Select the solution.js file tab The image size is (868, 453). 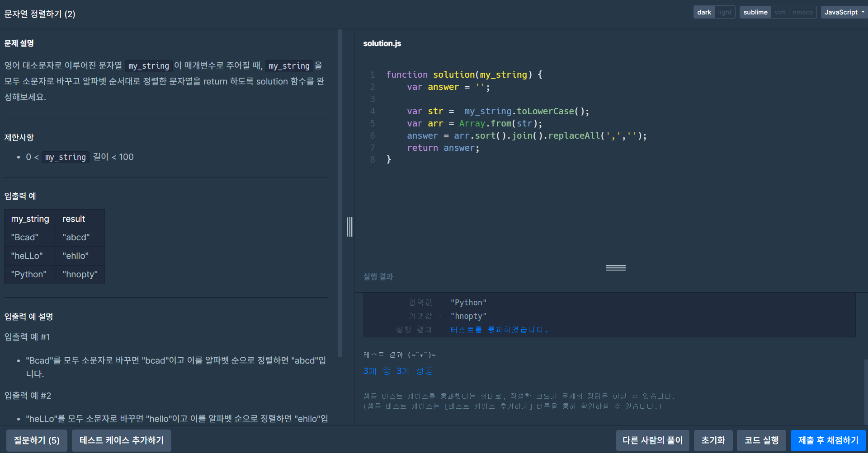point(382,43)
